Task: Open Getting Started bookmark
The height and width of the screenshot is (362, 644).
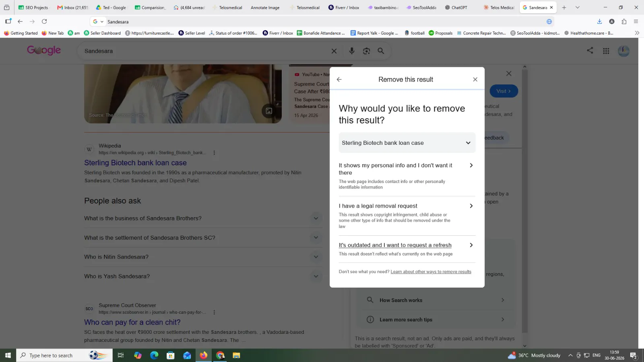Action: [x=21, y=33]
